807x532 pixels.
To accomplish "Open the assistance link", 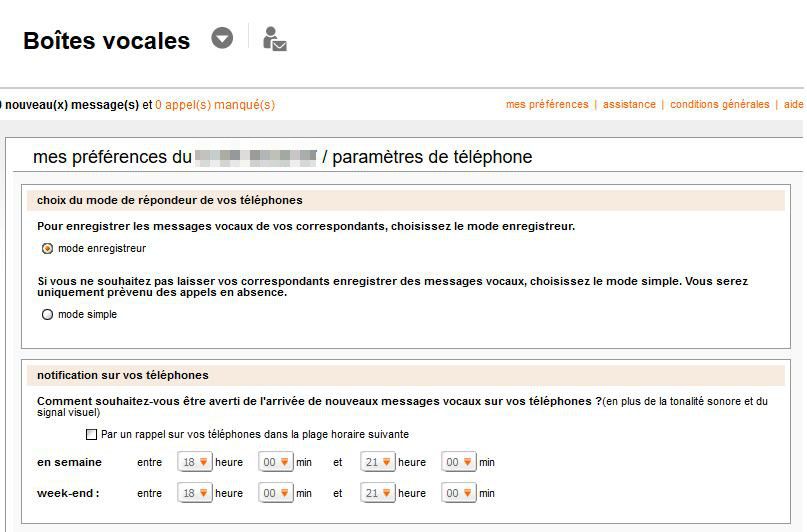I will click(x=629, y=104).
